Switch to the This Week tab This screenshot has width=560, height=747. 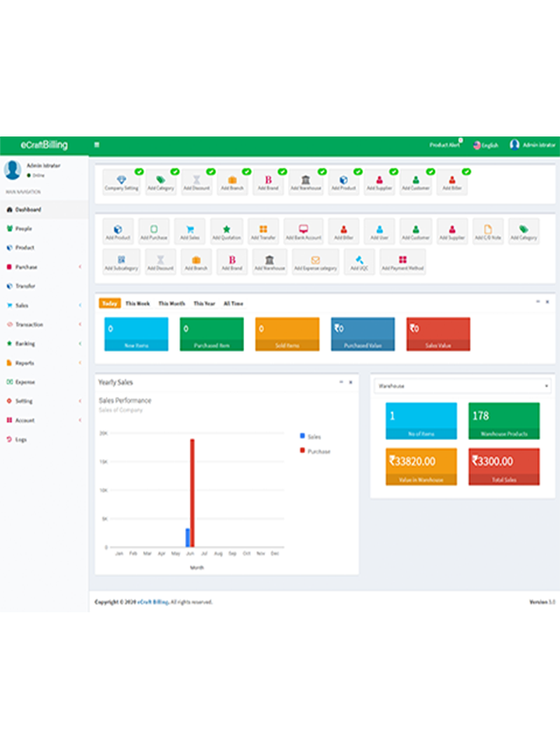[x=137, y=304]
